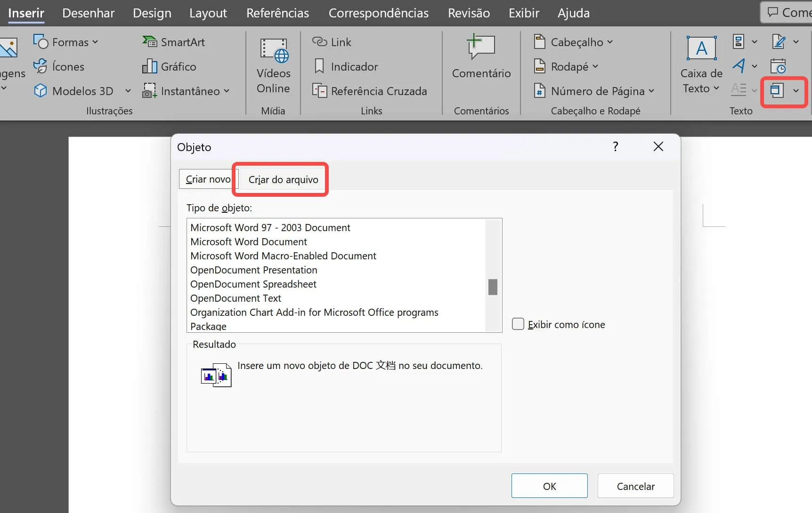Click Cancelar in the Objeto dialog
Viewport: 812px width, 513px height.
[635, 486]
